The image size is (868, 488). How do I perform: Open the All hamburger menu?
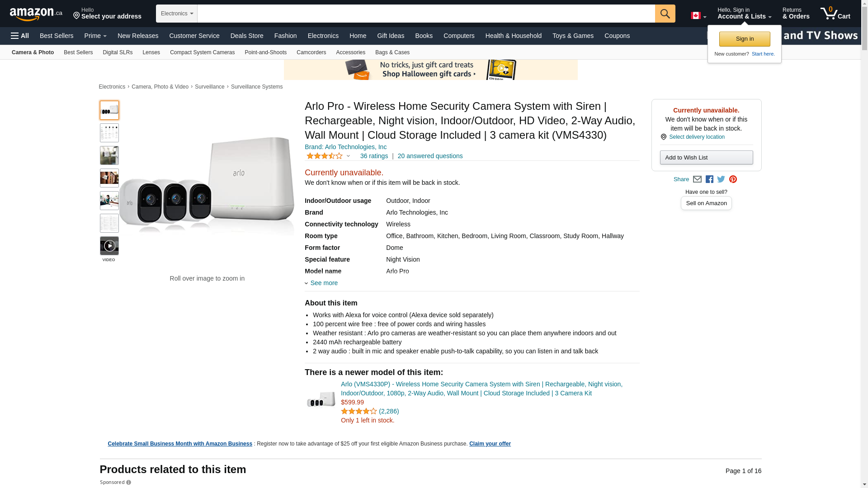click(x=20, y=36)
